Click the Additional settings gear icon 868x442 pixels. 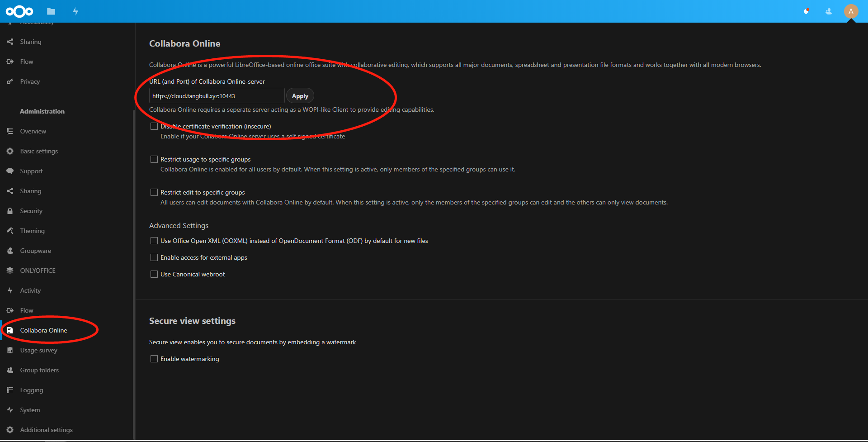tap(10, 430)
